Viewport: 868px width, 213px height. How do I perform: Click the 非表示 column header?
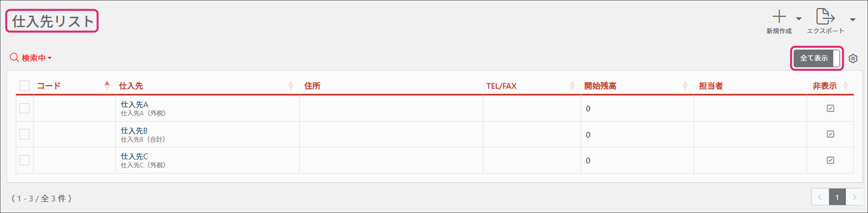824,86
